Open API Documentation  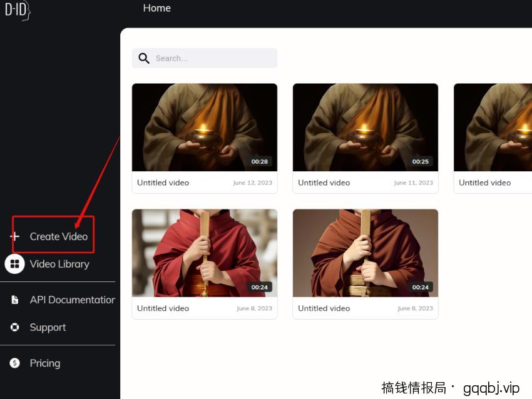(72, 300)
